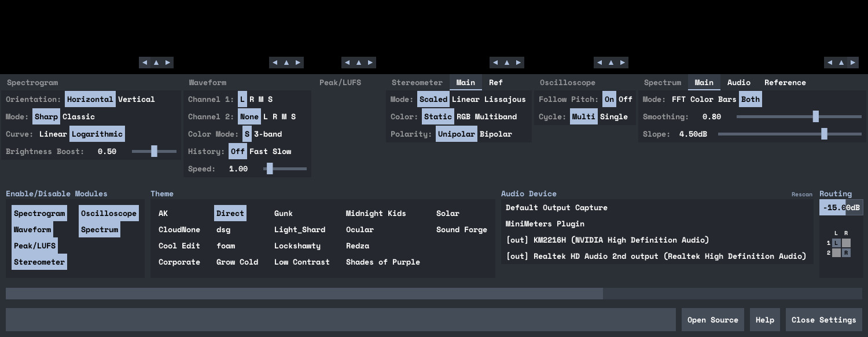Screen dimensions: 868x337
Task: Set oscilloscope Cycle to Single
Action: pos(614,116)
